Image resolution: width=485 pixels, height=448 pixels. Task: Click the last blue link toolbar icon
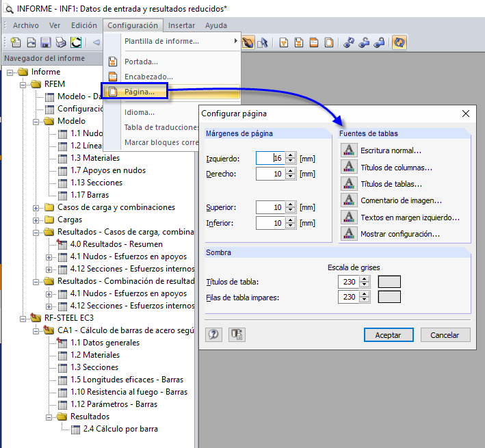pyautogui.click(x=379, y=42)
